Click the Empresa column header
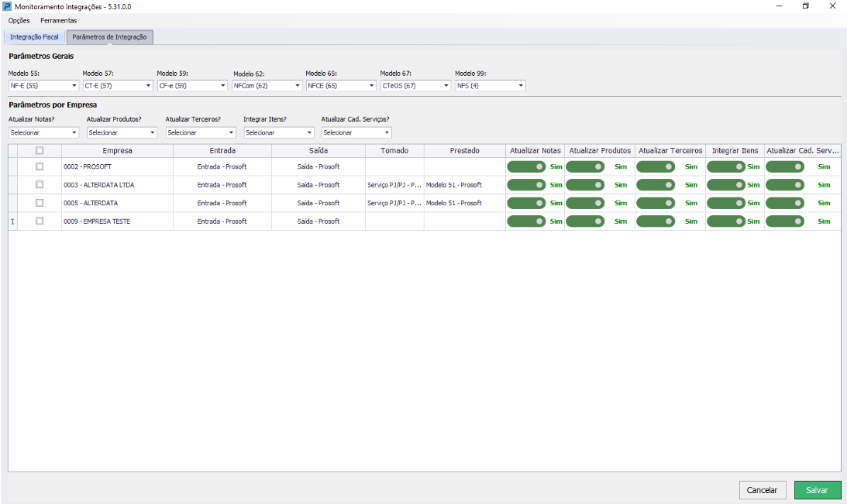847x504 pixels. pos(117,151)
